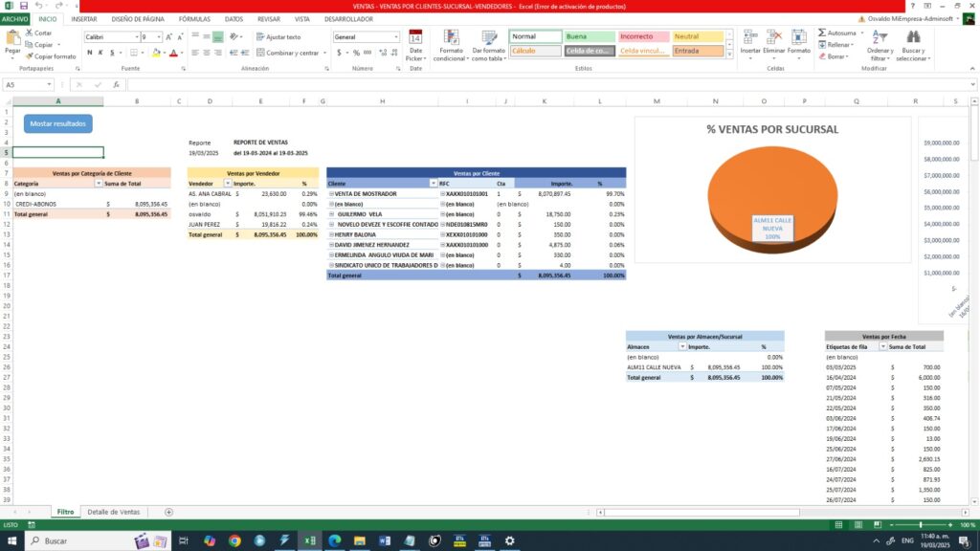
Task: Click Ordenar y filtrar icon
Action: [880, 37]
